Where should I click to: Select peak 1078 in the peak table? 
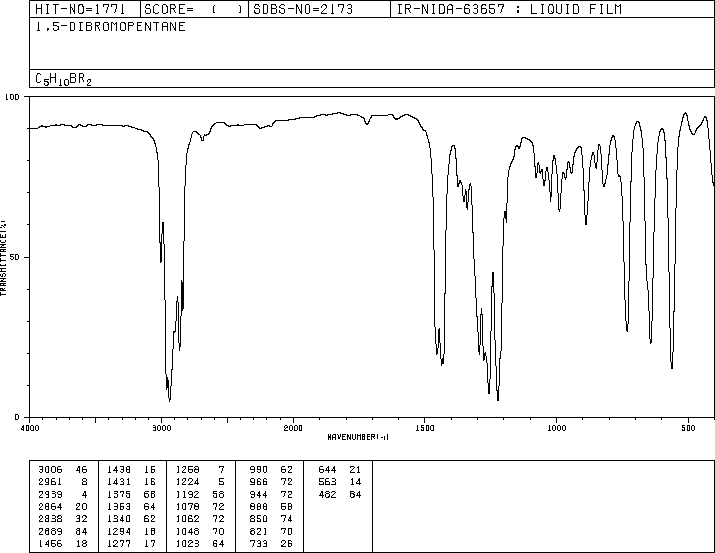(188, 506)
